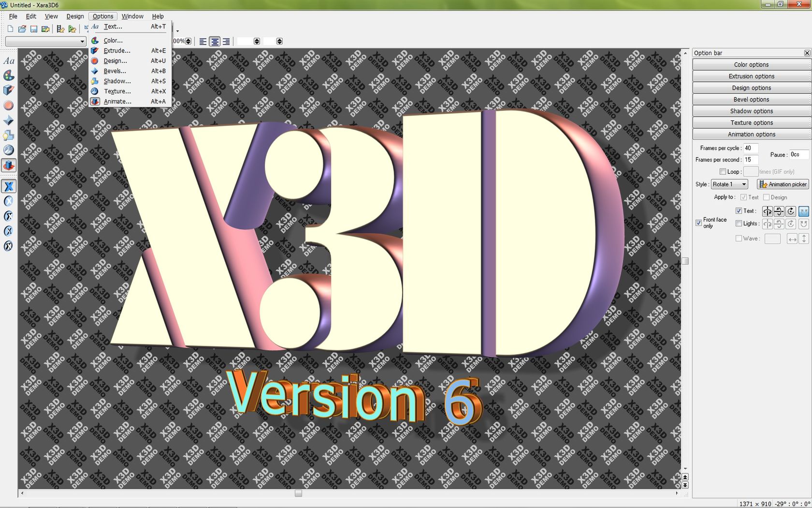The width and height of the screenshot is (812, 508).
Task: Set Text clockwise spin rotation
Action: coord(791,211)
